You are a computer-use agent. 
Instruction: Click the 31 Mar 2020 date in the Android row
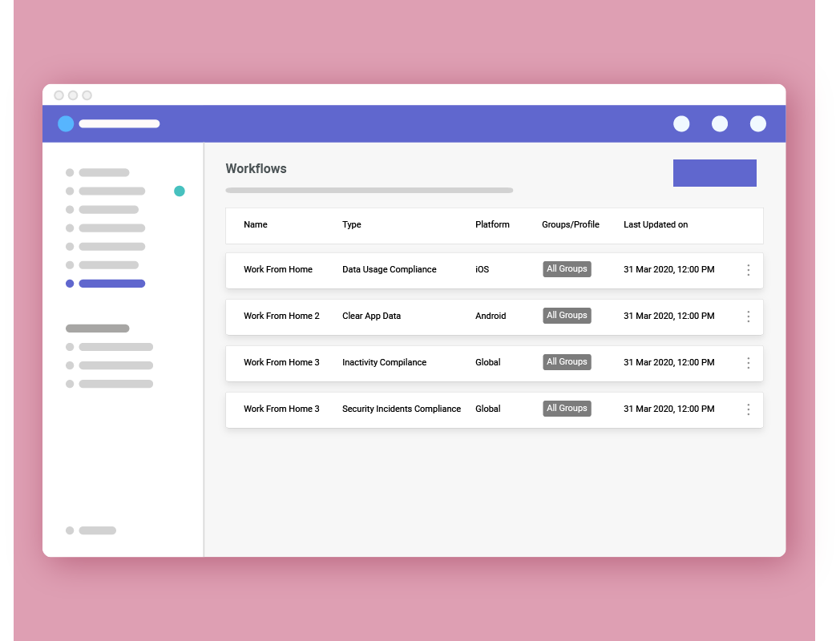click(669, 316)
